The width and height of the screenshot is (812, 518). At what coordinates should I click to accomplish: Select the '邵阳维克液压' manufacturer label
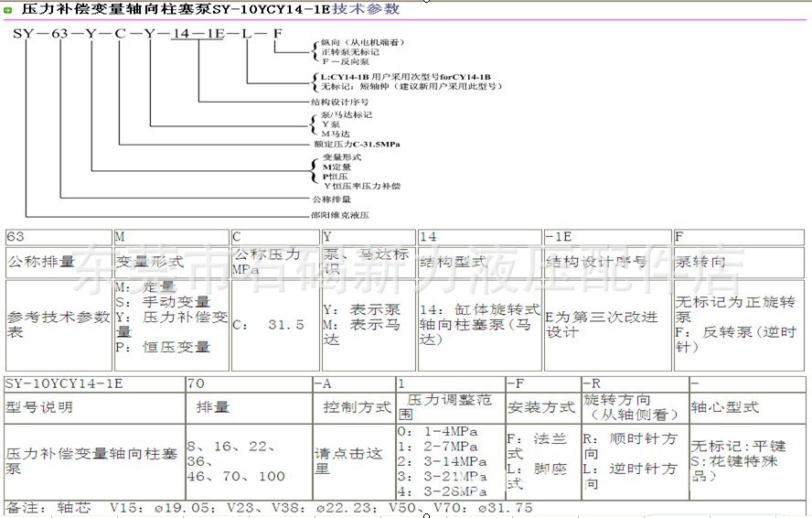(340, 215)
